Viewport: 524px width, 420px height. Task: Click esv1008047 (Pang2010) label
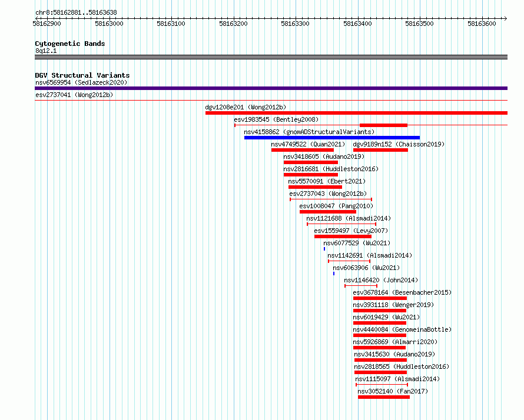tap(336, 206)
